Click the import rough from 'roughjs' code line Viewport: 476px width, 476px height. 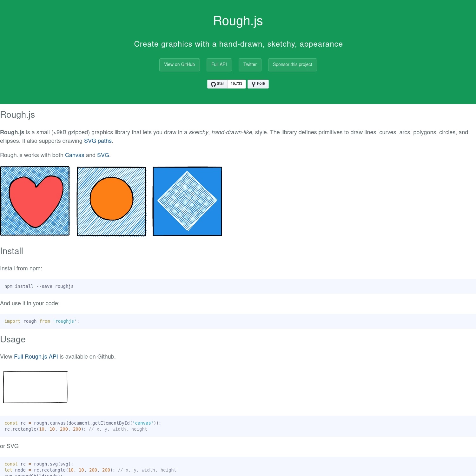click(x=42, y=321)
